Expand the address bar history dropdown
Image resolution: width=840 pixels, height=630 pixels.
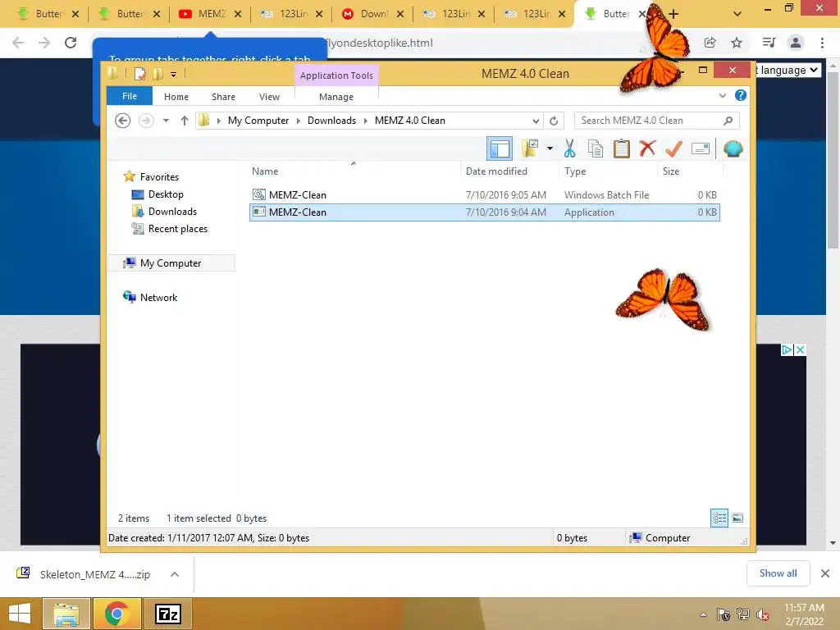point(536,121)
